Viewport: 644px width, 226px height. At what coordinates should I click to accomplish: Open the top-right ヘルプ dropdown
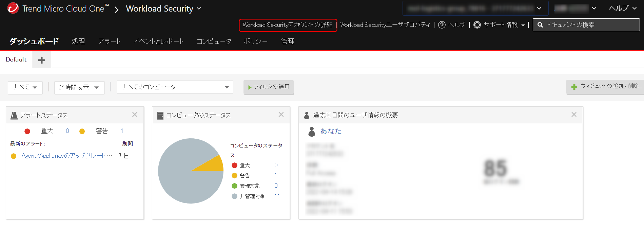point(623,8)
